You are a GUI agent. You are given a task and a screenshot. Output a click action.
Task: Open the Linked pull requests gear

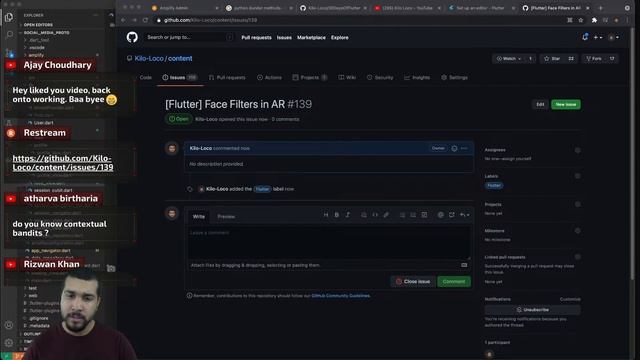(x=578, y=257)
